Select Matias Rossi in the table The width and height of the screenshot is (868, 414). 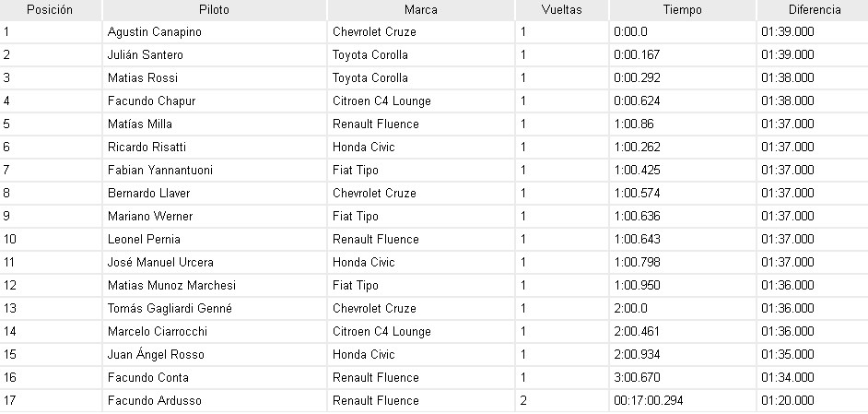pos(143,78)
